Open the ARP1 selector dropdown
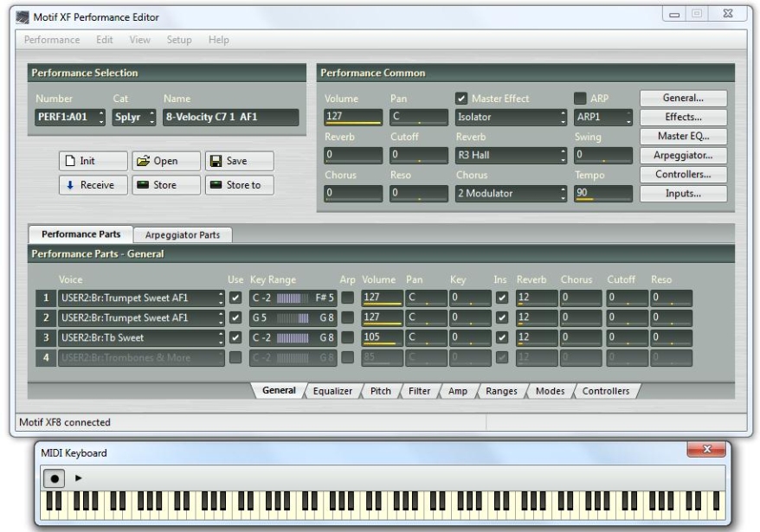760x532 pixels. pyautogui.click(x=603, y=117)
